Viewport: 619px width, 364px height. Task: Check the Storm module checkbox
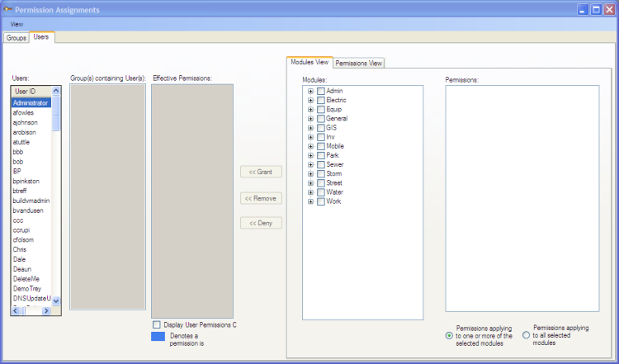coord(321,173)
